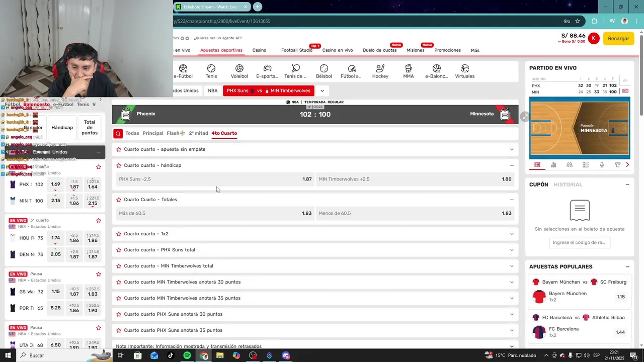
Task: Select the Voleibol sport icon
Action: [x=239, y=71]
